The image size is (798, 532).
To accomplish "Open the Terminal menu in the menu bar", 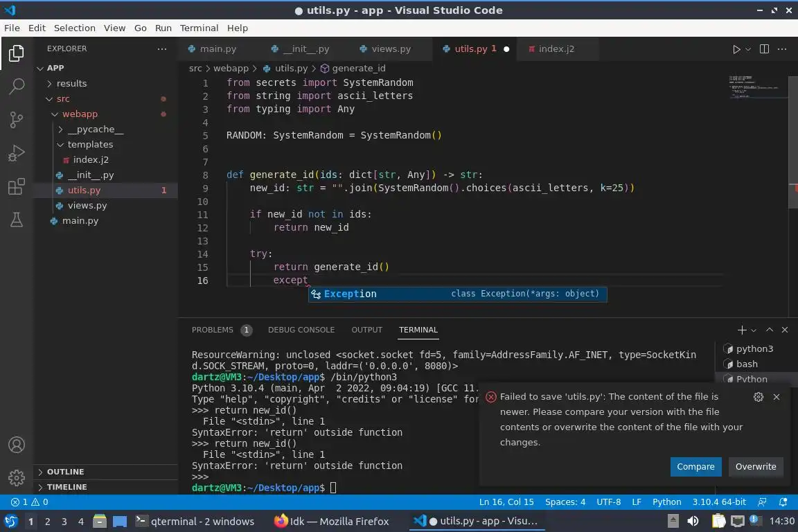I will pyautogui.click(x=199, y=28).
